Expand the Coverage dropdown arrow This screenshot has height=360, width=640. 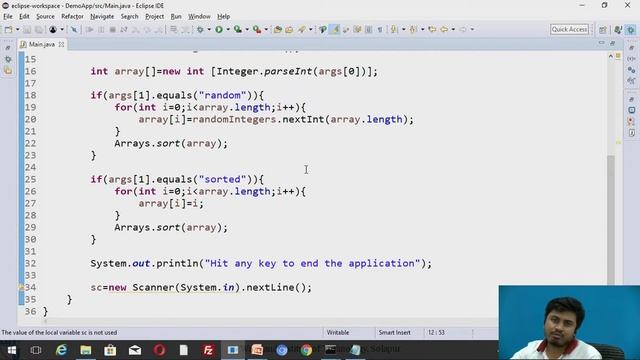click(247, 29)
